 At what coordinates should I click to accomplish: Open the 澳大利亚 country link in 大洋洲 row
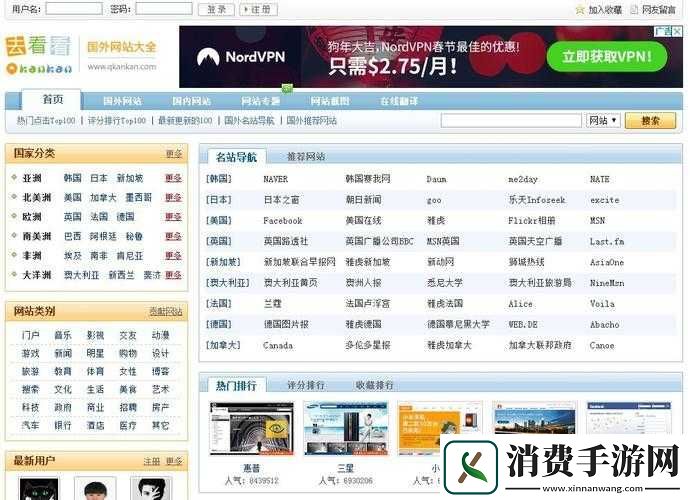(81, 275)
